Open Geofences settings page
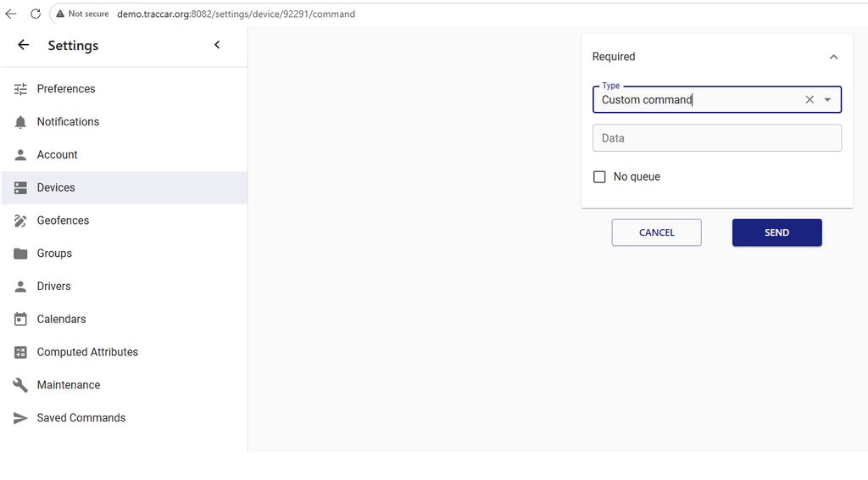868x480 pixels. click(124, 220)
